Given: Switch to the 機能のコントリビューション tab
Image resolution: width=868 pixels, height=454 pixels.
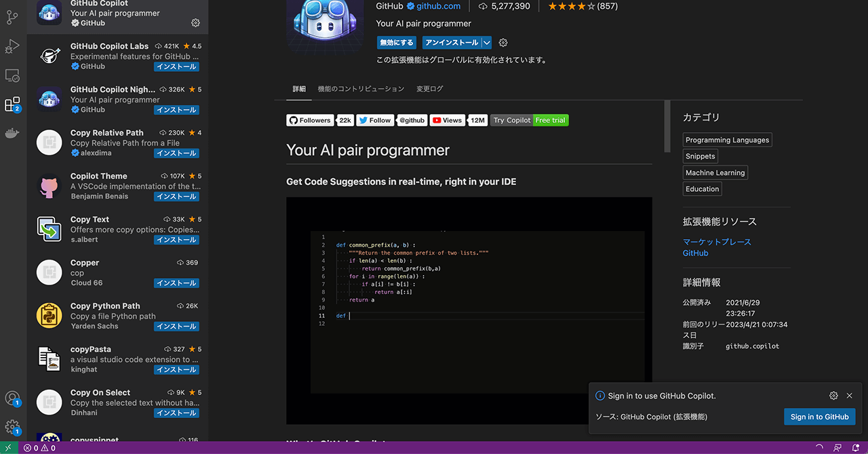Looking at the screenshot, I should pos(361,89).
